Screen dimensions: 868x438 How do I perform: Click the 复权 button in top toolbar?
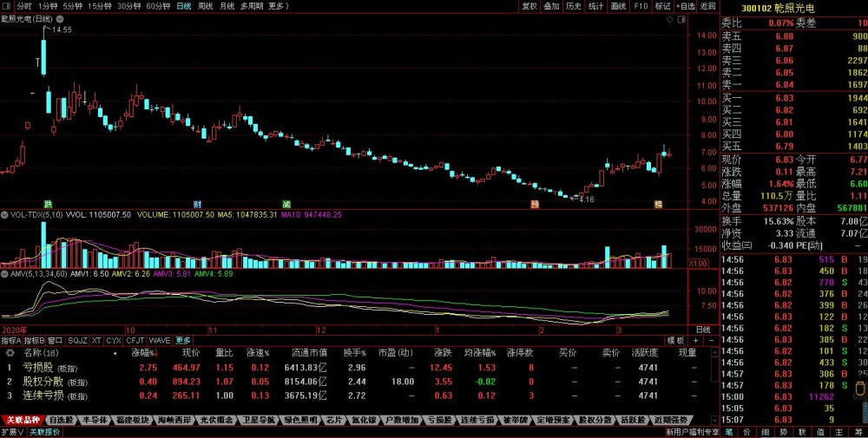click(x=529, y=6)
